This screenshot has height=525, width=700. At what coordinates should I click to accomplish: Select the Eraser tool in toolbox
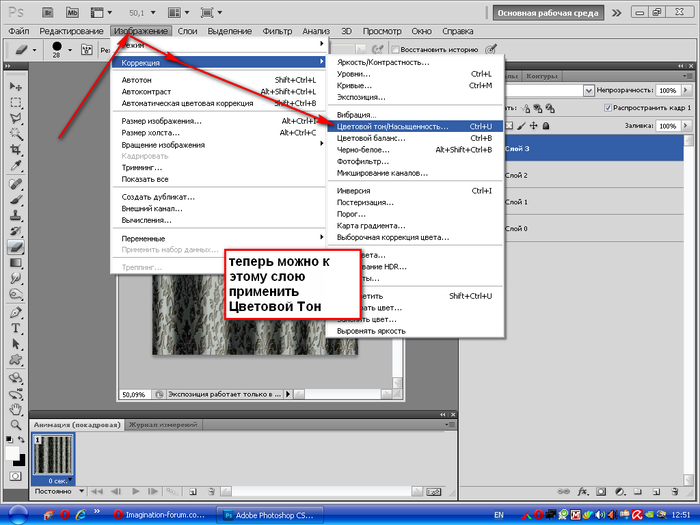click(x=16, y=246)
